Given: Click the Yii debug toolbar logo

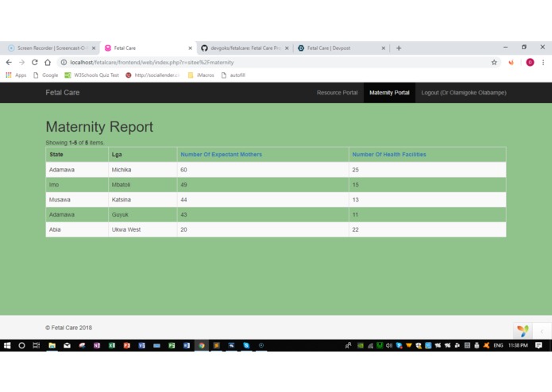Looking at the screenshot, I should (523, 330).
